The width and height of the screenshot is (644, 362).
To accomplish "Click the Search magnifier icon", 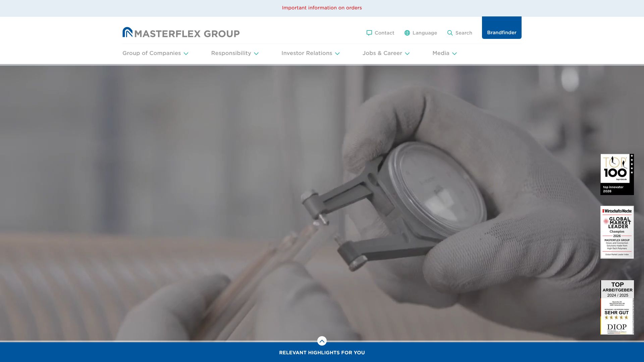I will pos(450,33).
